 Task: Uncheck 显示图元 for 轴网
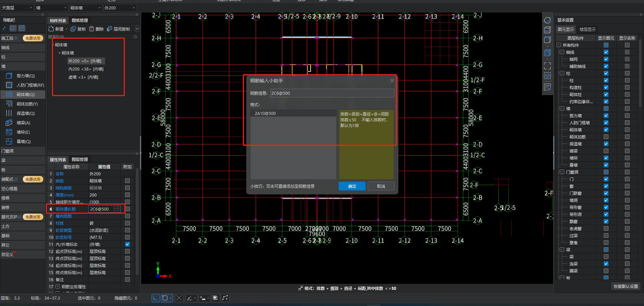click(x=606, y=59)
